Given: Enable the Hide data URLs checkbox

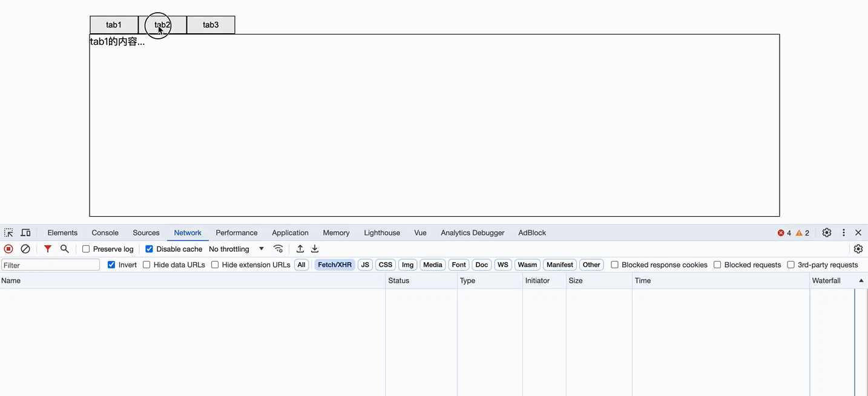Looking at the screenshot, I should pyautogui.click(x=146, y=265).
